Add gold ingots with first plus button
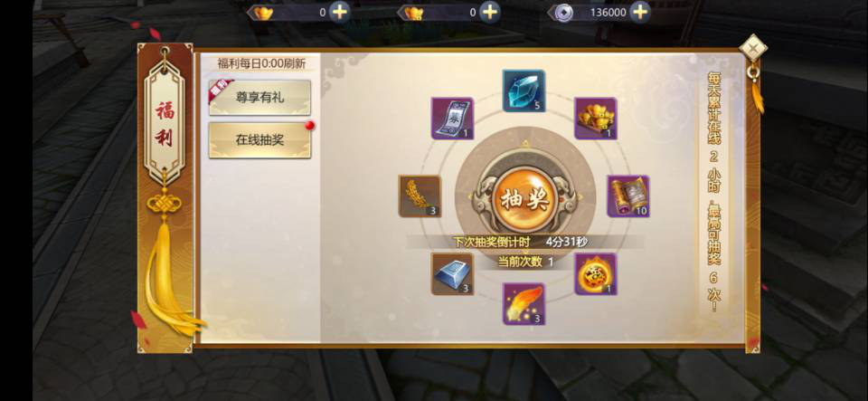The width and height of the screenshot is (868, 401). [x=339, y=12]
